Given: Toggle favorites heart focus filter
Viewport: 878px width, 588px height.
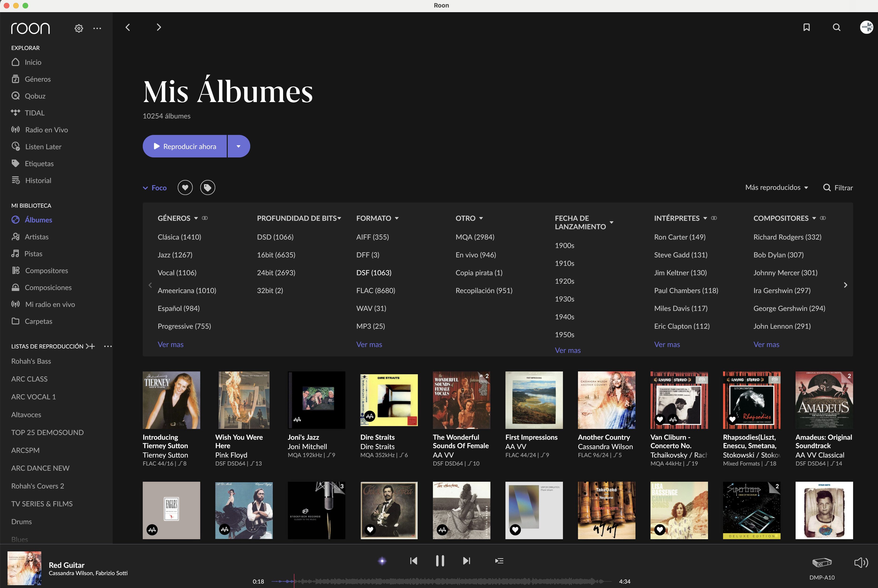Looking at the screenshot, I should tap(185, 187).
